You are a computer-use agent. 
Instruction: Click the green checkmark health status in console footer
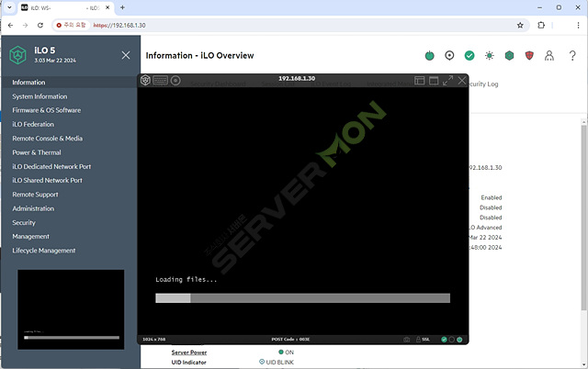(444, 340)
